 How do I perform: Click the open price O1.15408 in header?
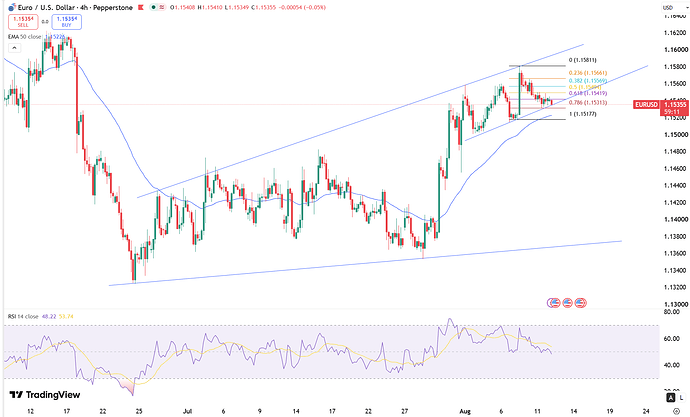pos(182,7)
